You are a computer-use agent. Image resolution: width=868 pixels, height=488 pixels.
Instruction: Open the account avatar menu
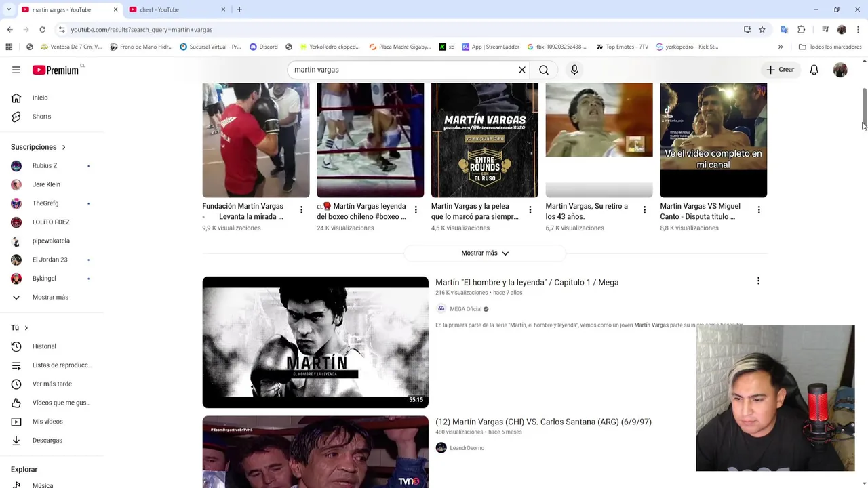(x=840, y=70)
